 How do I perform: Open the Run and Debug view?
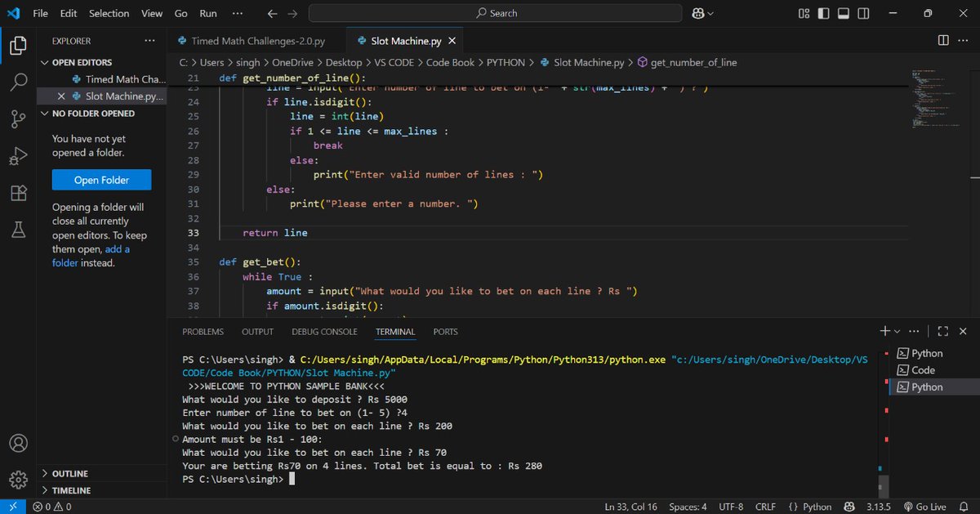[x=18, y=156]
